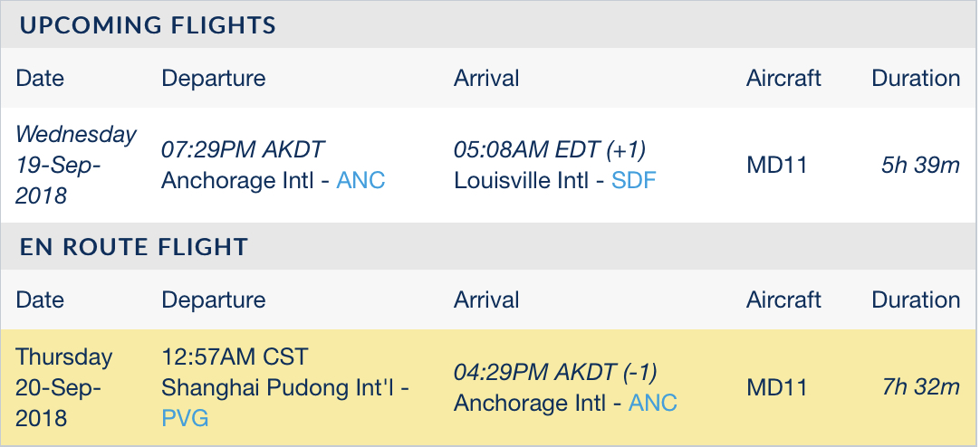Click the 07:29PM AKDT departure time
The width and height of the screenshot is (980, 447).
(243, 150)
